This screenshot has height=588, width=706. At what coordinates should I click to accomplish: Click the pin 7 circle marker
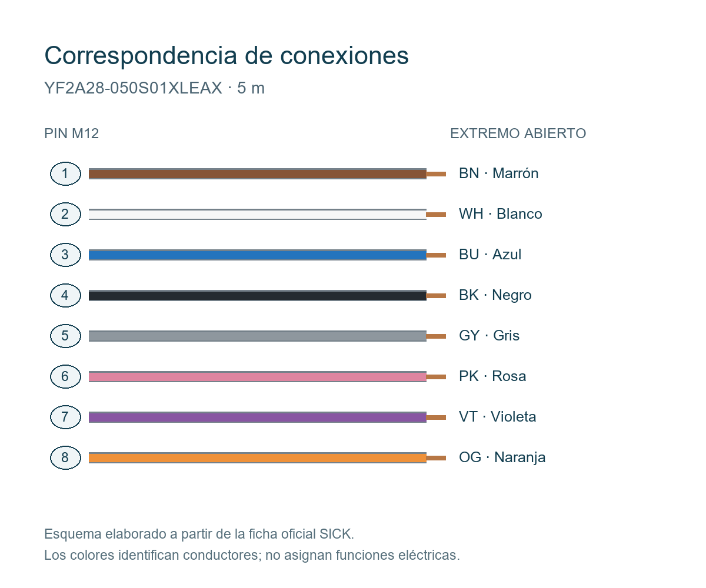[65, 417]
